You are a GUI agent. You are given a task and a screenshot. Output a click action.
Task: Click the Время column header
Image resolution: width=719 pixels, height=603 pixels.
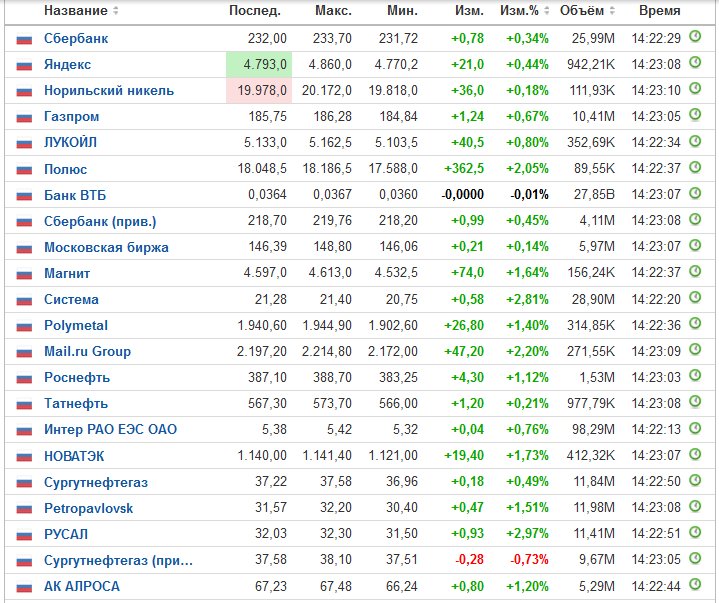pos(659,11)
